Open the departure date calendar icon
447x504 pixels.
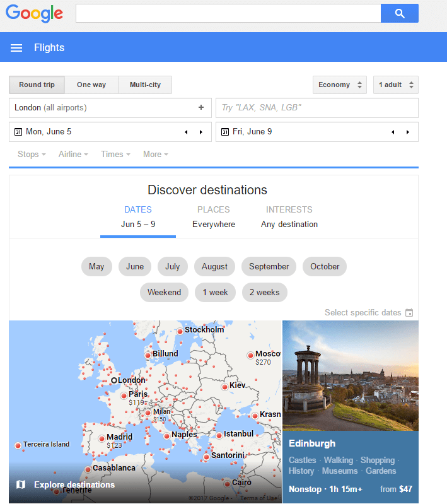(x=18, y=132)
